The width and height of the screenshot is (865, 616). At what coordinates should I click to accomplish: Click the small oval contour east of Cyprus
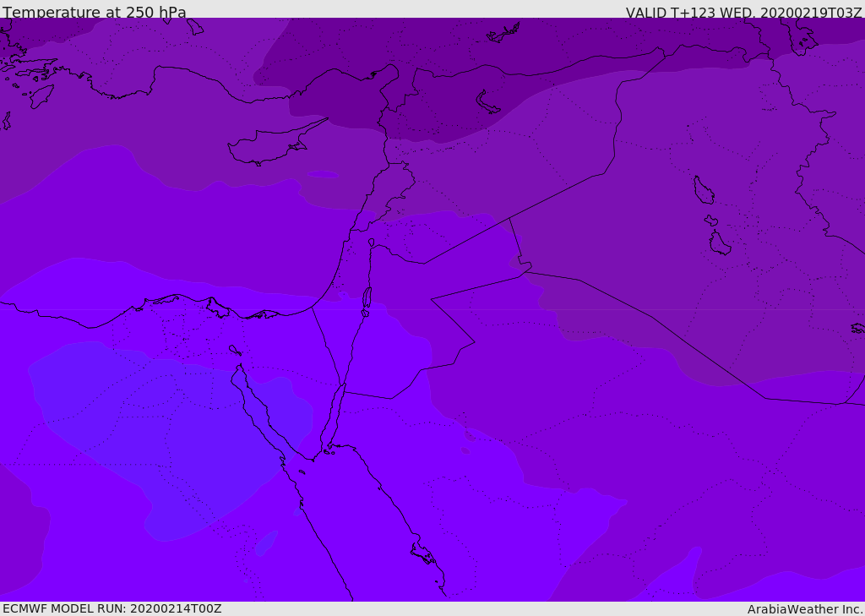coord(322,175)
